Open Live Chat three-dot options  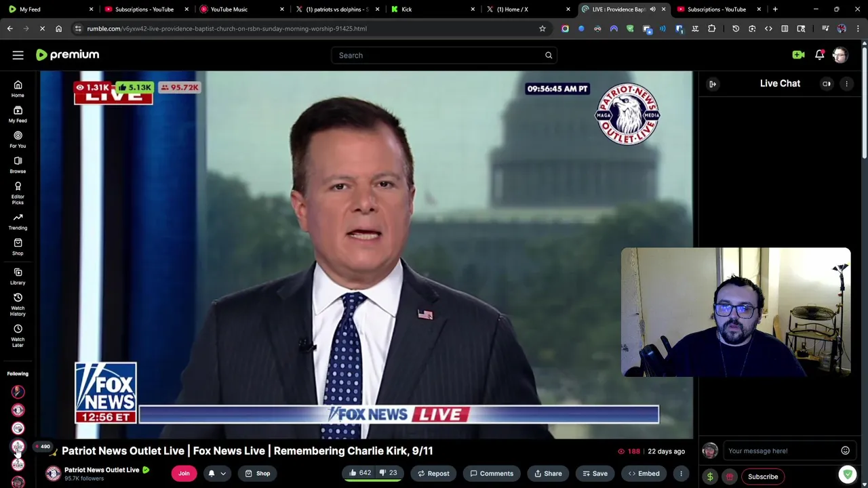point(846,84)
